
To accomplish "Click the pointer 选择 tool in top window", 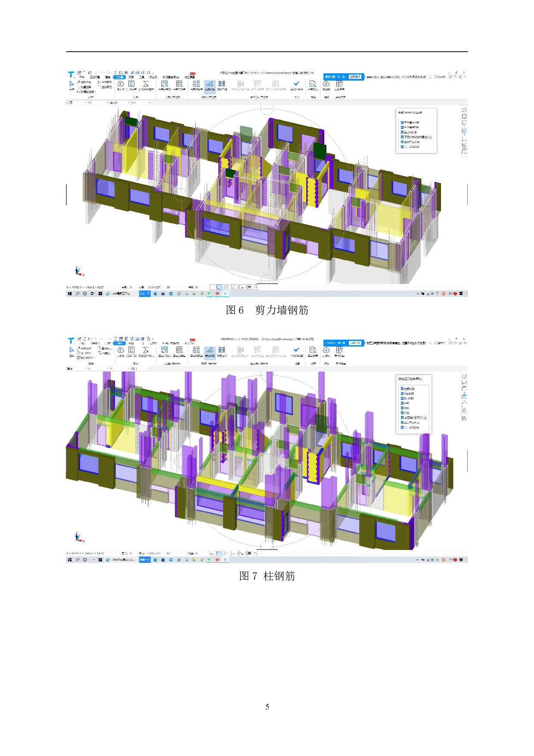I will 71,84.
